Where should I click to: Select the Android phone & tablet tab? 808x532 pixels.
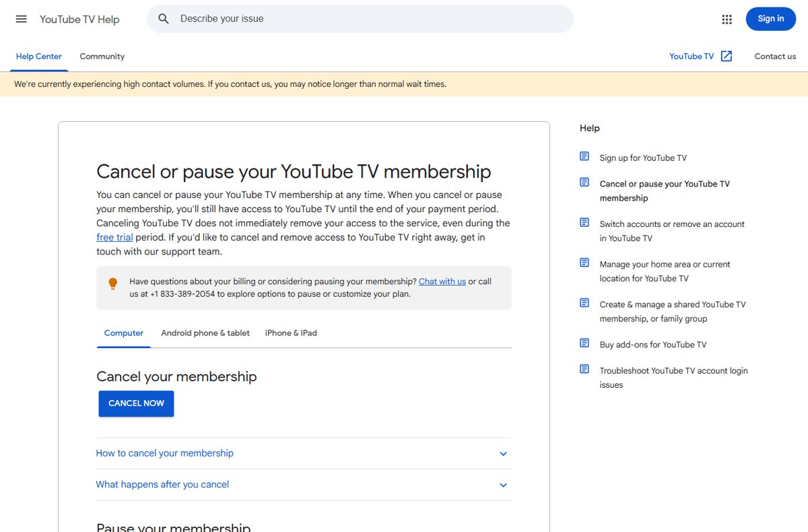click(205, 333)
